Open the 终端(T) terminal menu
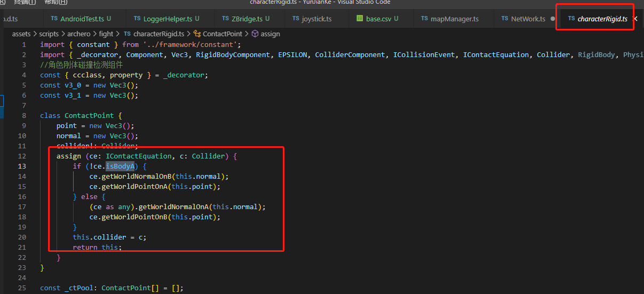Viewport: 644px width, 294px height. click(25, 2)
